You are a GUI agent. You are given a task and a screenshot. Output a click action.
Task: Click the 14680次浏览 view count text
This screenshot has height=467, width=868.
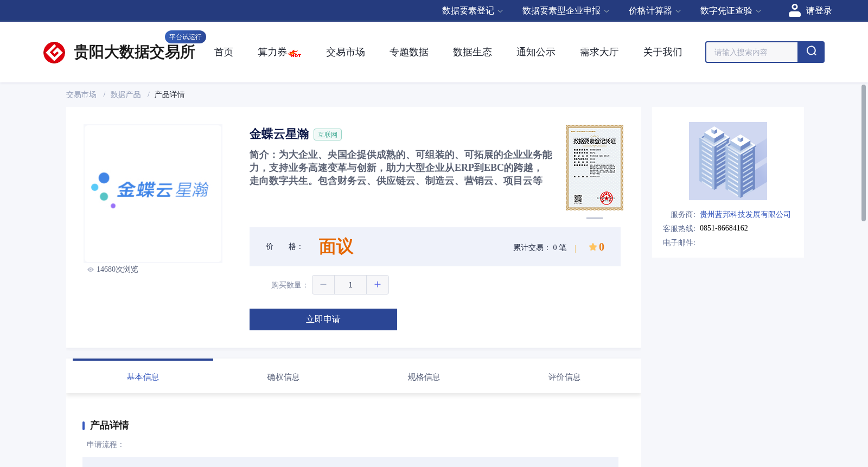(117, 270)
